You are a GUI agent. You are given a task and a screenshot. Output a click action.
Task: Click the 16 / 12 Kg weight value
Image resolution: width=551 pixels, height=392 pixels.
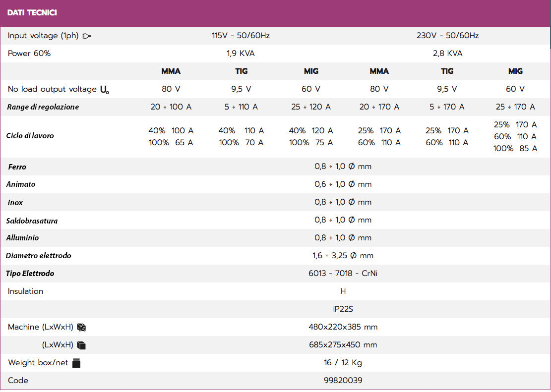pos(343,363)
